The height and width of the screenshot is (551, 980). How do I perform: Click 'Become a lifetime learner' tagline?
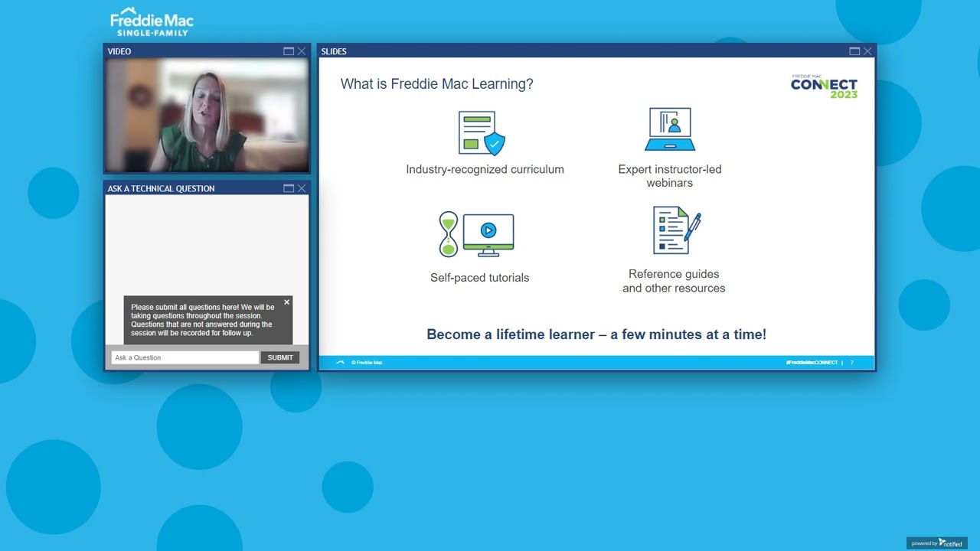click(596, 334)
